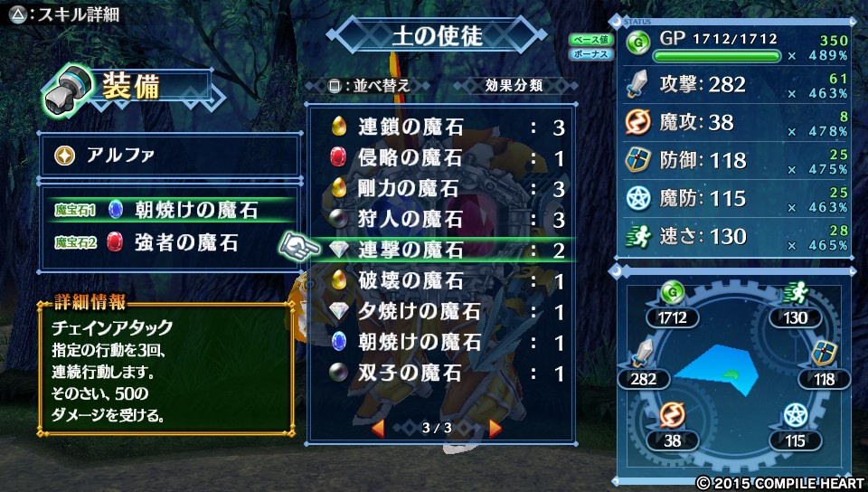
Task: Click the sword attack icon next to 攻撃
Action: coord(637,84)
